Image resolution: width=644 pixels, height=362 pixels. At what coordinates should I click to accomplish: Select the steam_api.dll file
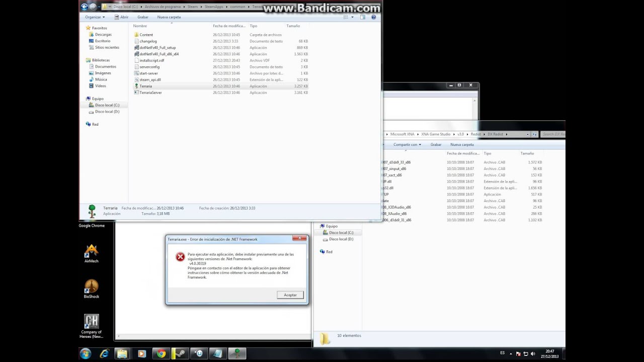coord(150,79)
